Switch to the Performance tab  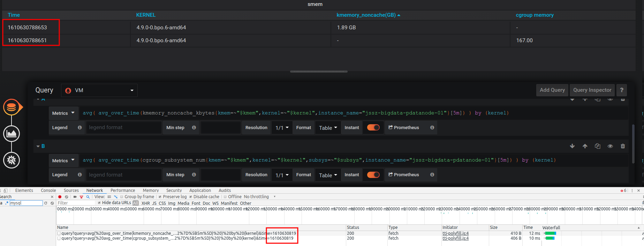click(x=123, y=191)
